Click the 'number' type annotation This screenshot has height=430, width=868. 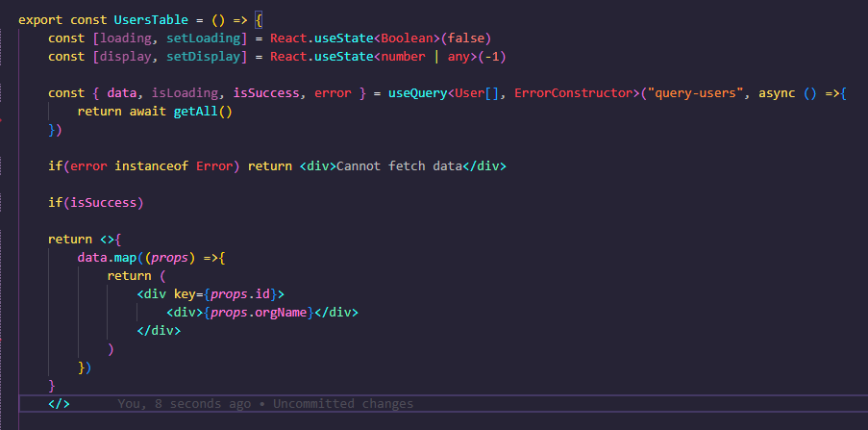click(404, 57)
